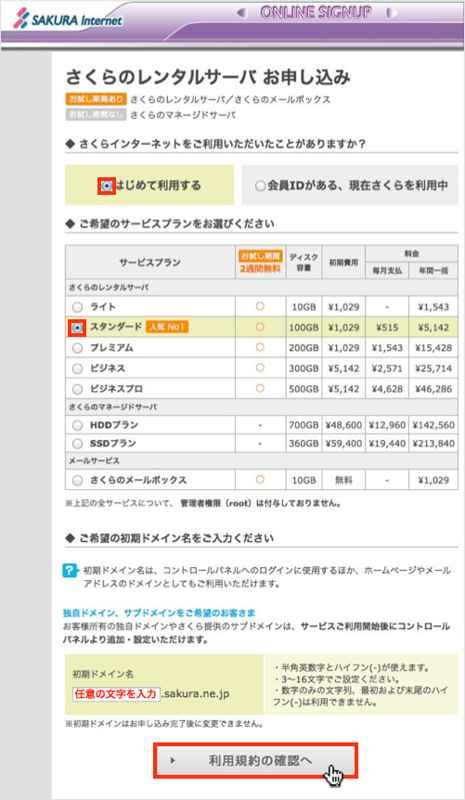Select the SSDプラン radio button
The image size is (465, 800).
tap(77, 443)
